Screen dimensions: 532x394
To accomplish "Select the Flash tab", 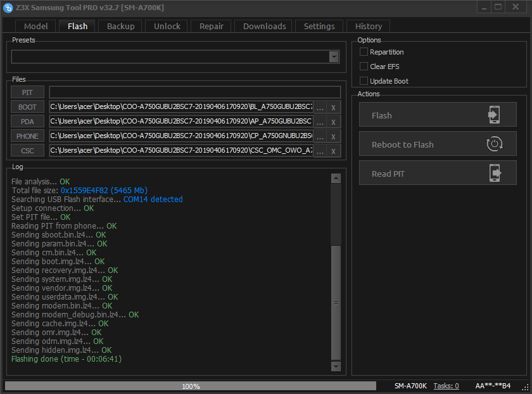I will tap(77, 26).
